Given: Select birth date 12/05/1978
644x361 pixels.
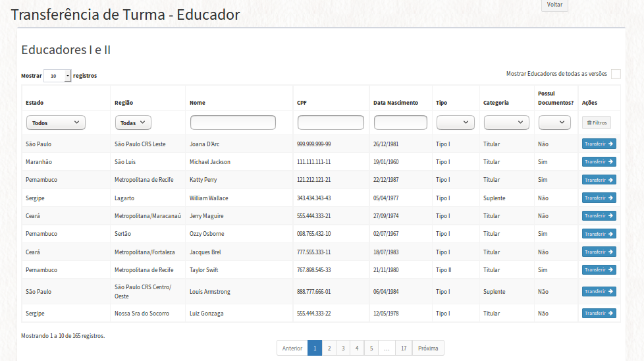Looking at the screenshot, I should 386,314.
